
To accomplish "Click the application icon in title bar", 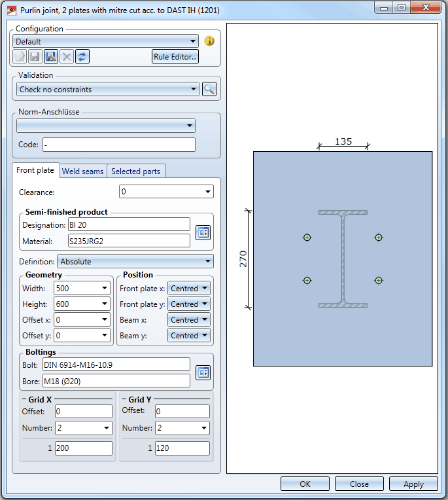I will click(x=12, y=10).
